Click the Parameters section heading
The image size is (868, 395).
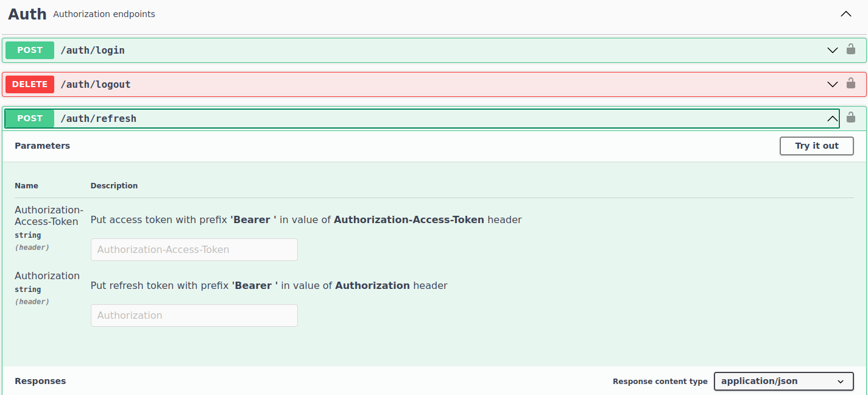pyautogui.click(x=43, y=146)
